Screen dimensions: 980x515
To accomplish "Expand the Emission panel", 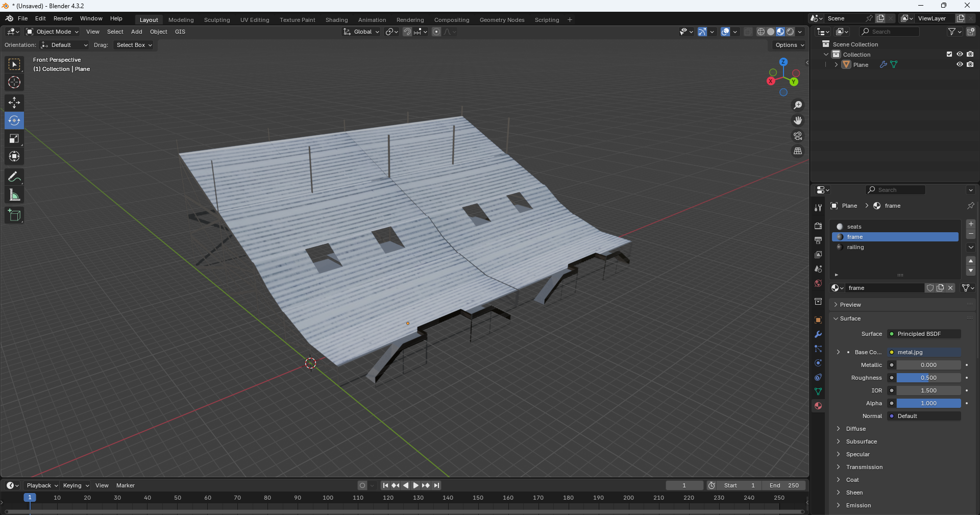I will pyautogui.click(x=858, y=505).
